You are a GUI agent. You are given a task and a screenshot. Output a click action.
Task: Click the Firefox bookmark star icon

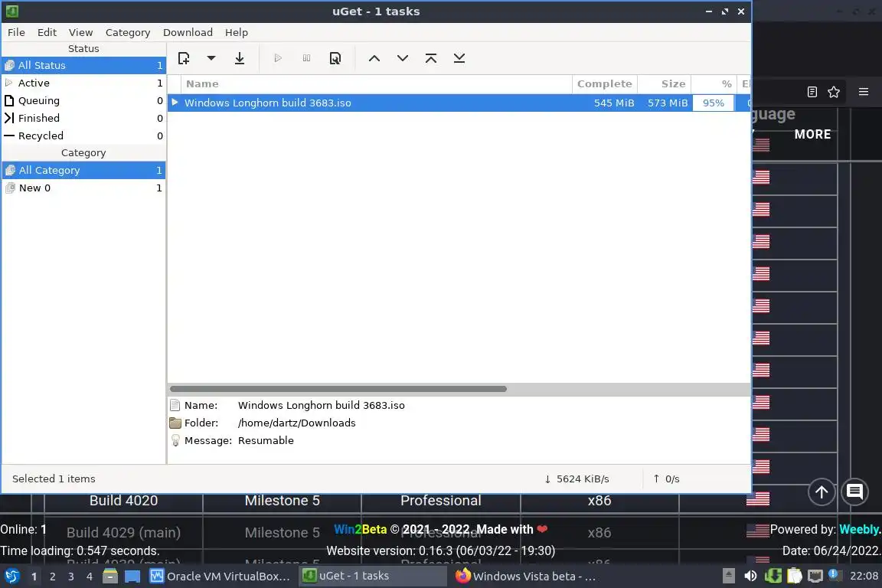tap(834, 92)
